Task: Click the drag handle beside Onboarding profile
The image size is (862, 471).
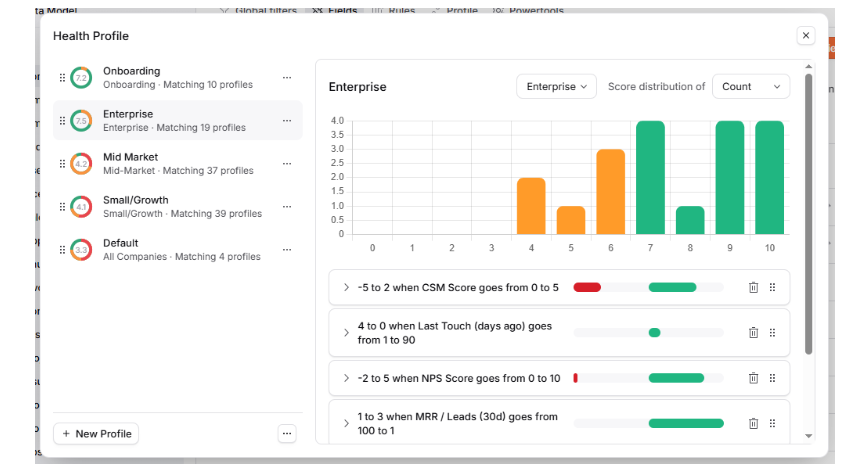Action: click(x=62, y=77)
